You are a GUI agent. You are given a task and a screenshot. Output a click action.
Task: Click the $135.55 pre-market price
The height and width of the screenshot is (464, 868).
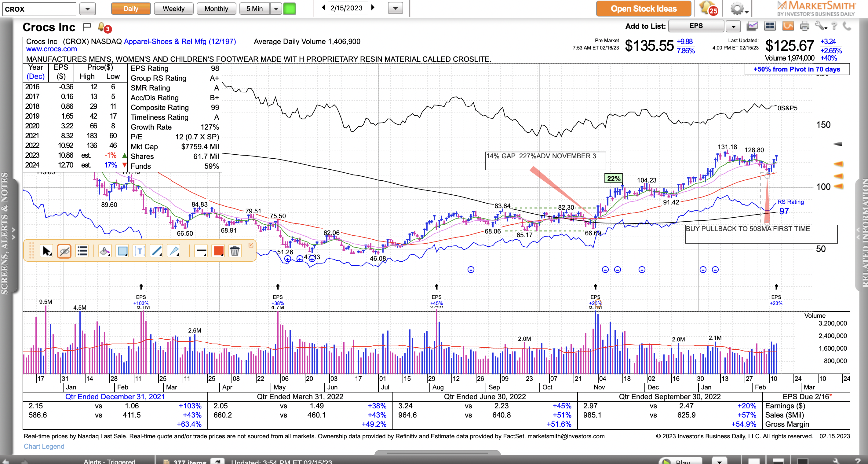(649, 46)
